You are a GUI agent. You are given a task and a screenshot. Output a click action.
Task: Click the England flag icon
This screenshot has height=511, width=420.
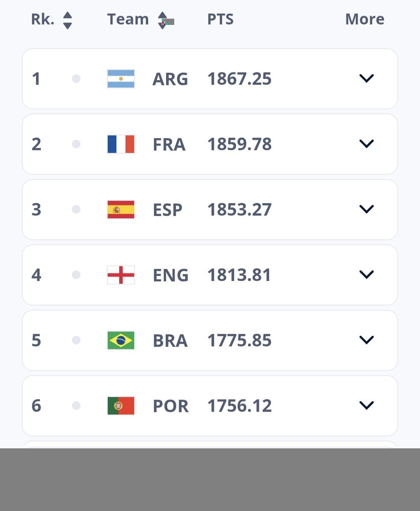point(121,275)
